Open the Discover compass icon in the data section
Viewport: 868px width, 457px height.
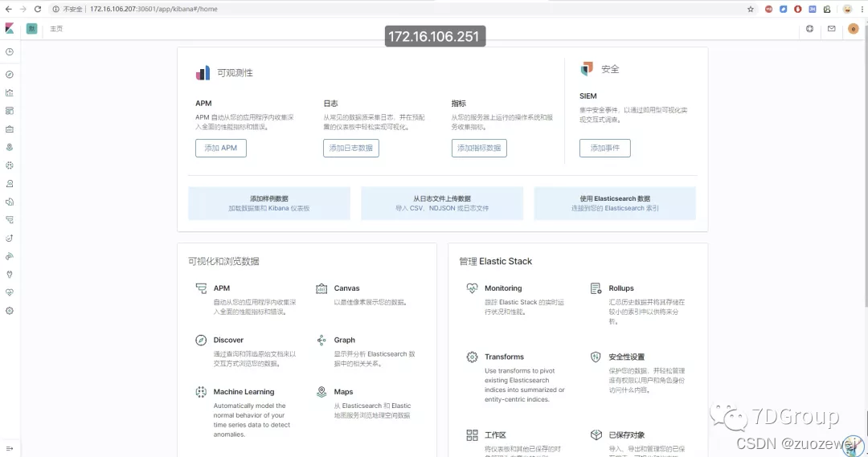(x=201, y=341)
